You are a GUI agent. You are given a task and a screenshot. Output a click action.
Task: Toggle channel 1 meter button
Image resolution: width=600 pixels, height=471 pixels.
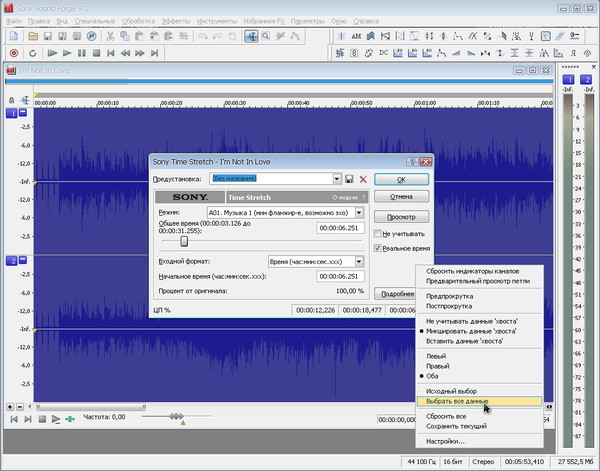tap(569, 80)
